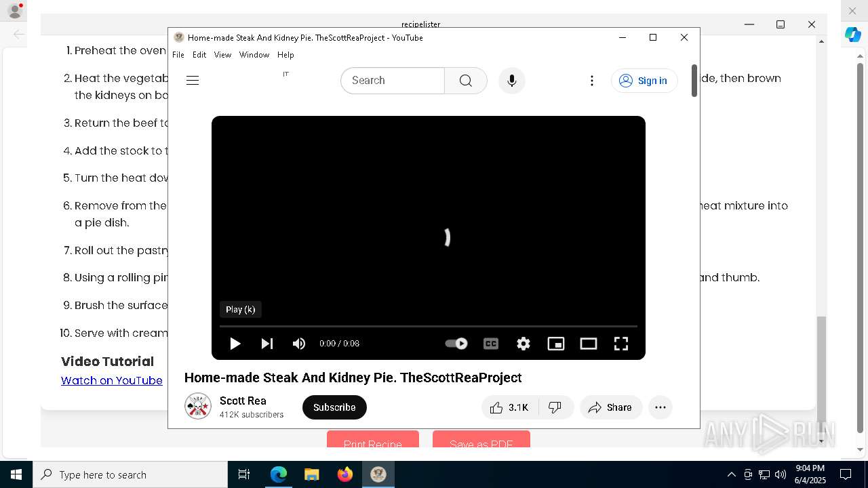This screenshot has width=868, height=488.
Task: Enable miniplayer mode
Action: [556, 344]
